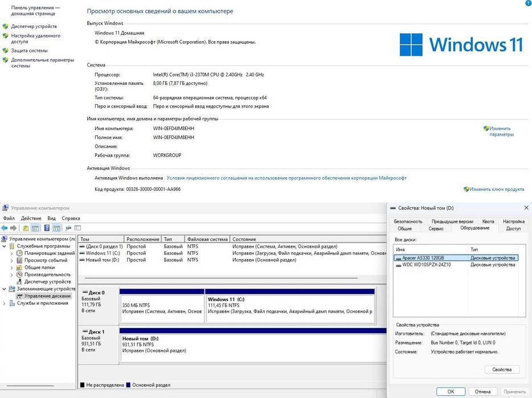Open Дополнительные параметры системы link
Screen dimensions: 532x398
click(42, 63)
